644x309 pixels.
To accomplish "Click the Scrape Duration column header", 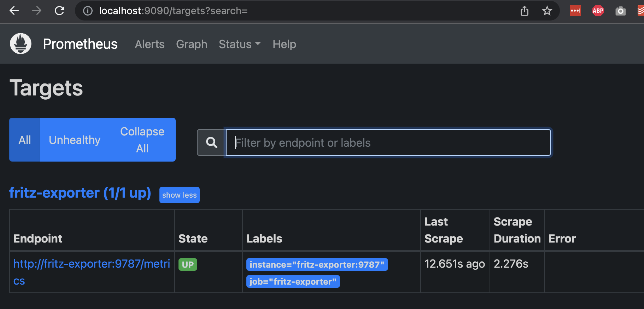I will coord(517,230).
